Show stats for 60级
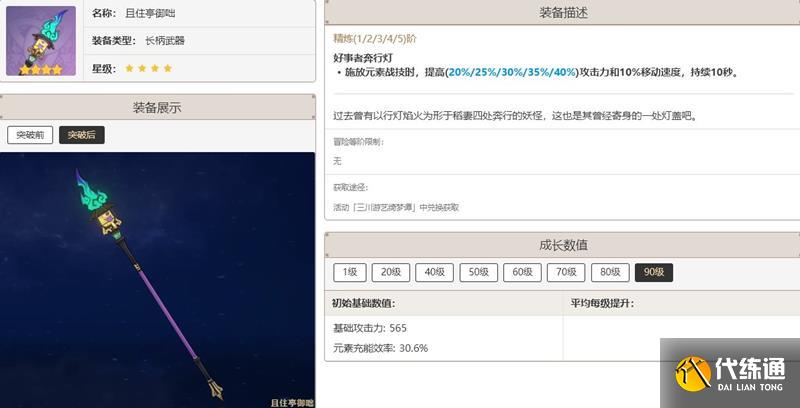800x408 pixels. click(522, 272)
